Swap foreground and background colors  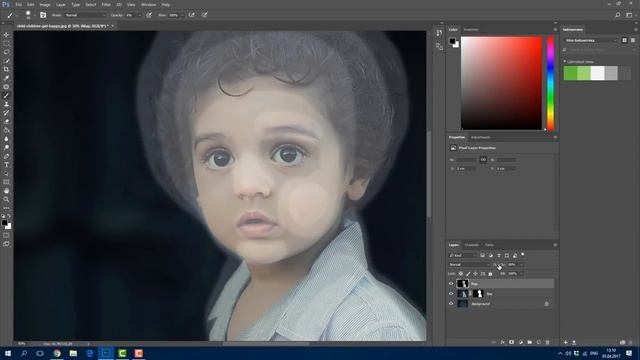(9, 216)
